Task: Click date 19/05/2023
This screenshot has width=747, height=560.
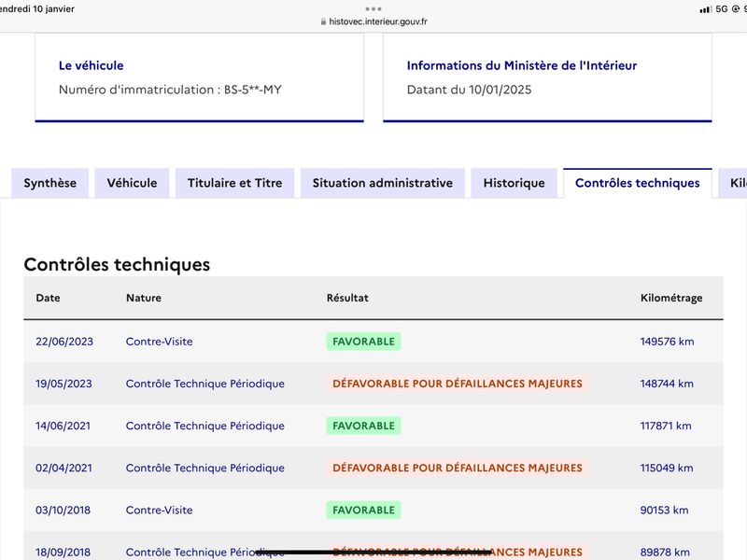Action: click(x=63, y=384)
